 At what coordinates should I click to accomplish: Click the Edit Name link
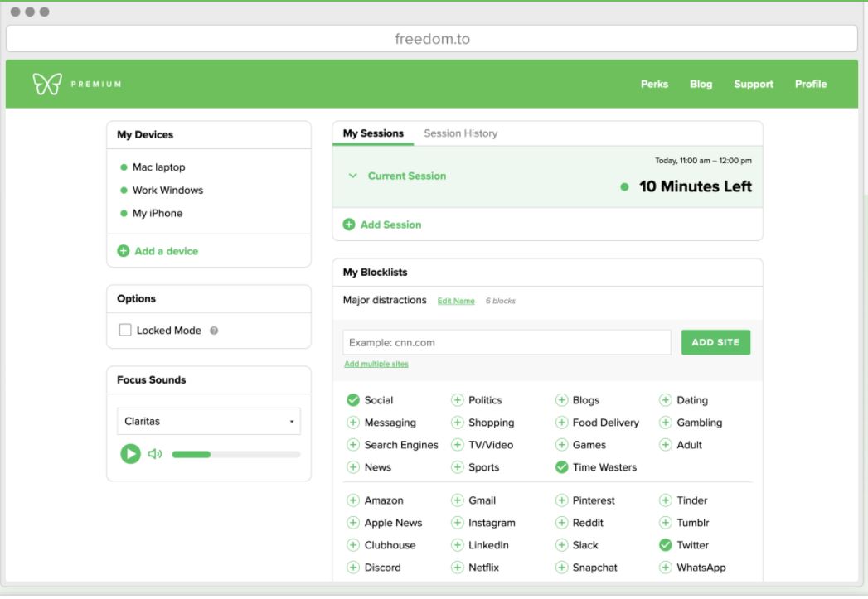point(456,301)
